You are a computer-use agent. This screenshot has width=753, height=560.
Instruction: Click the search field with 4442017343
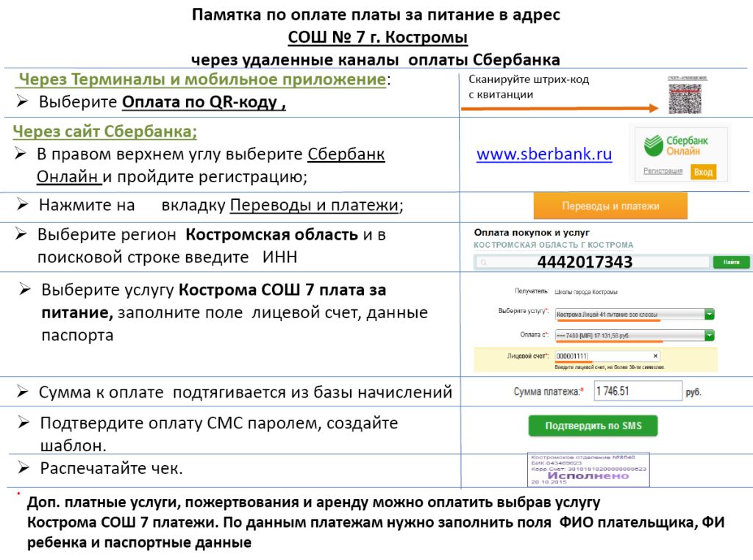(592, 262)
